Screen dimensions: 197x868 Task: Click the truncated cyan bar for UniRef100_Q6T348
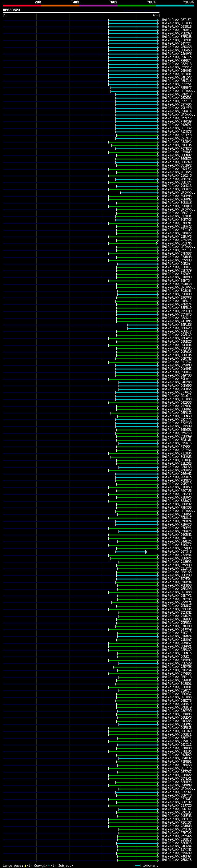(x=131, y=552)
